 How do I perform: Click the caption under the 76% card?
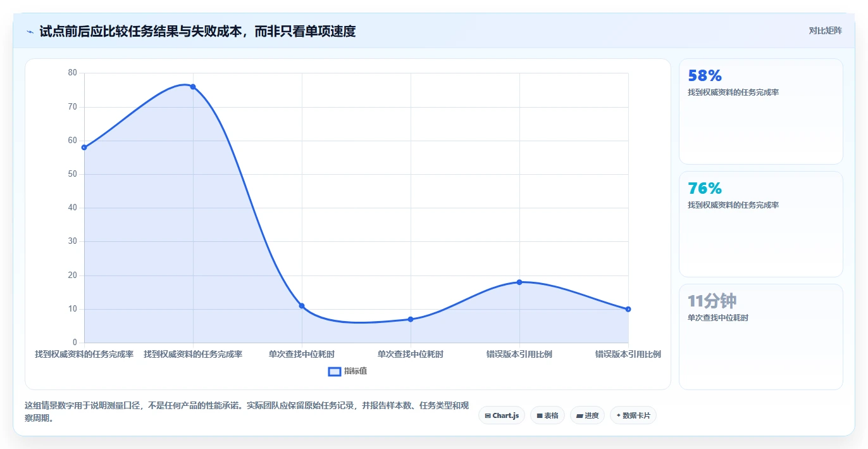tap(733, 205)
